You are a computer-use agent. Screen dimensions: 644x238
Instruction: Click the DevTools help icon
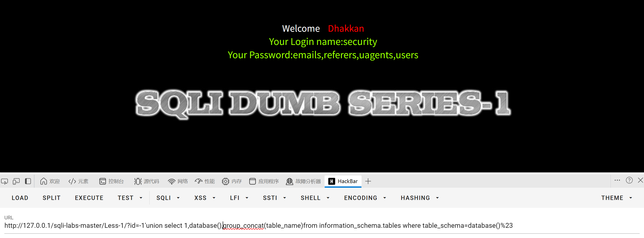pyautogui.click(x=629, y=180)
